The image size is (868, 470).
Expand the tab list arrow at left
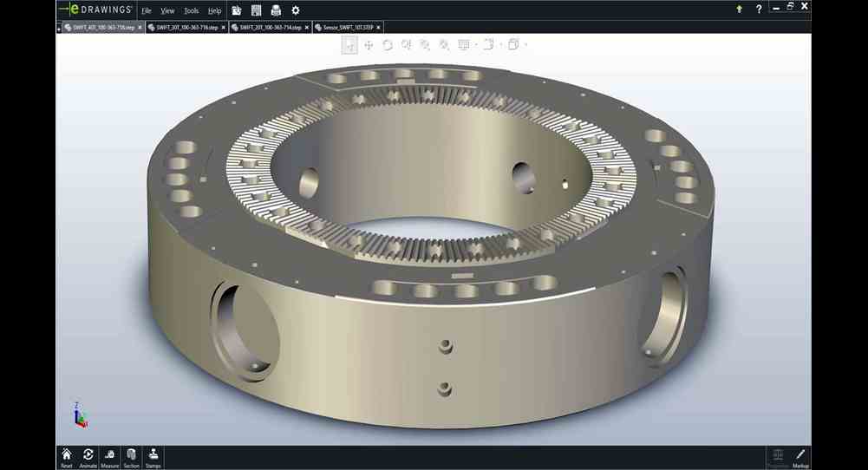(x=58, y=28)
